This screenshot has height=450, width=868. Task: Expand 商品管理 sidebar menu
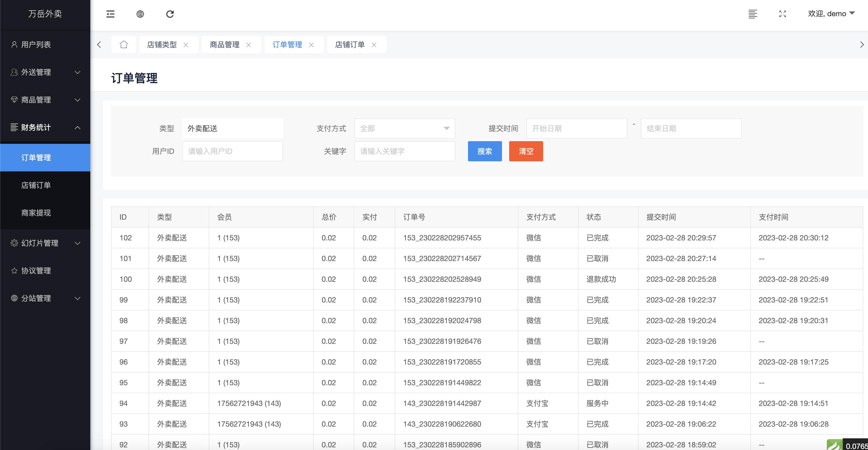coord(45,99)
